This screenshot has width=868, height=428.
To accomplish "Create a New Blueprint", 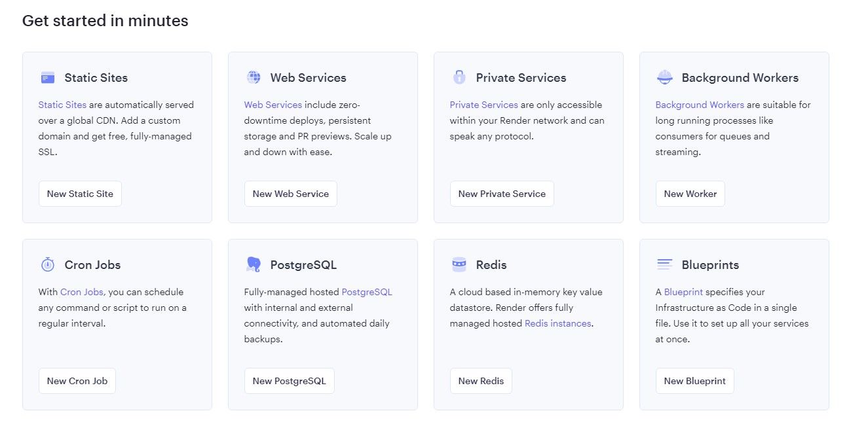I will [694, 381].
